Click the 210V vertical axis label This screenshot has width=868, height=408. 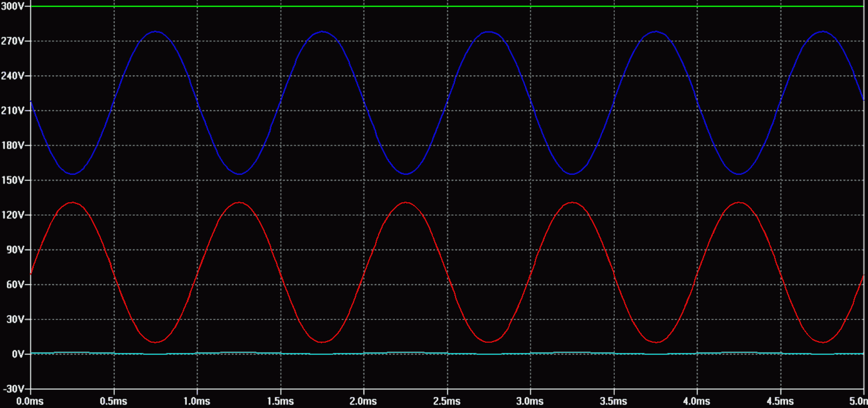[x=12, y=111]
